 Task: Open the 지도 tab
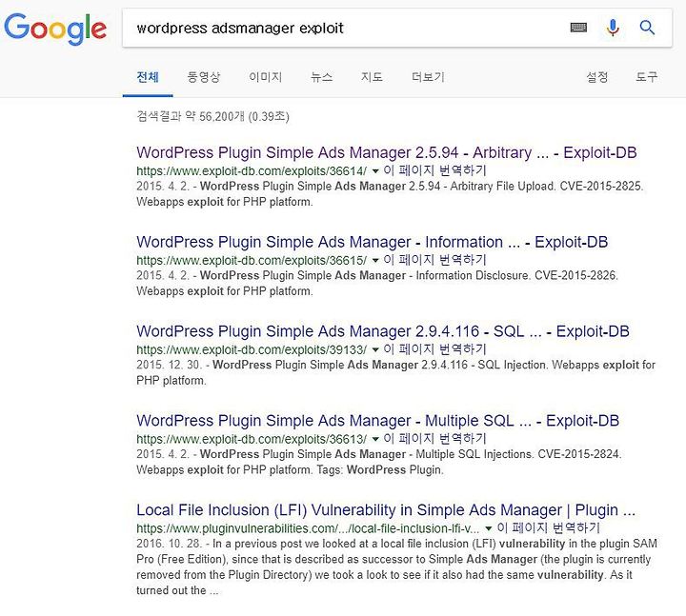372,77
